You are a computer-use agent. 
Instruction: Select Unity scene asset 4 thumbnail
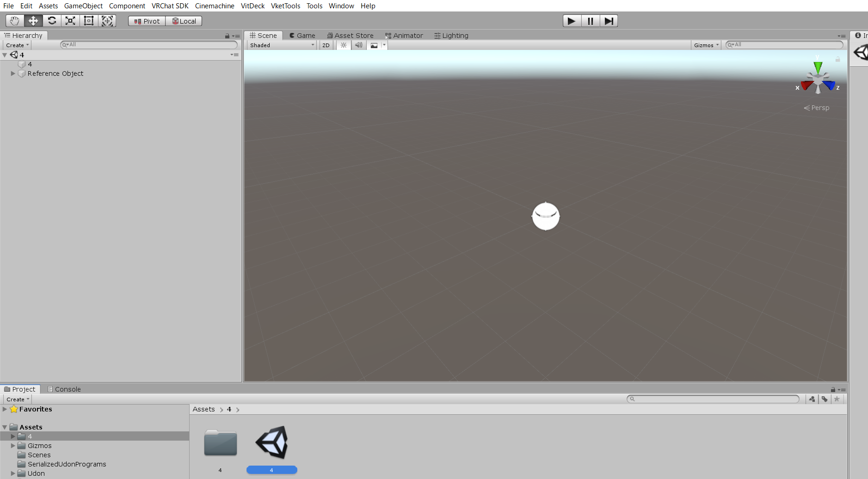(x=271, y=442)
